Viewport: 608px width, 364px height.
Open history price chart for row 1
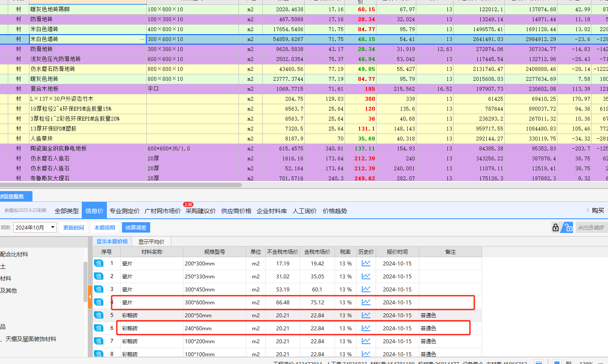point(366,263)
